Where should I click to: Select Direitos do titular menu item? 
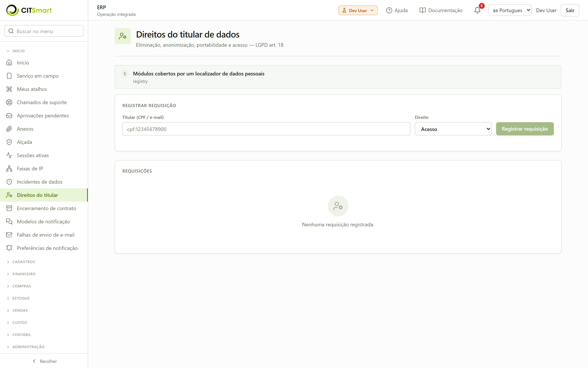point(44,195)
